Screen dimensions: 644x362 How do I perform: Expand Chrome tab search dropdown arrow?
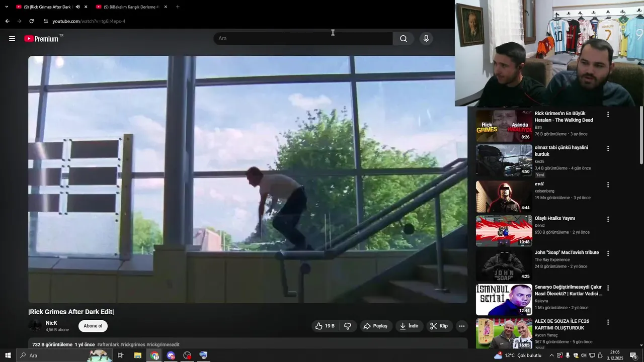click(7, 7)
